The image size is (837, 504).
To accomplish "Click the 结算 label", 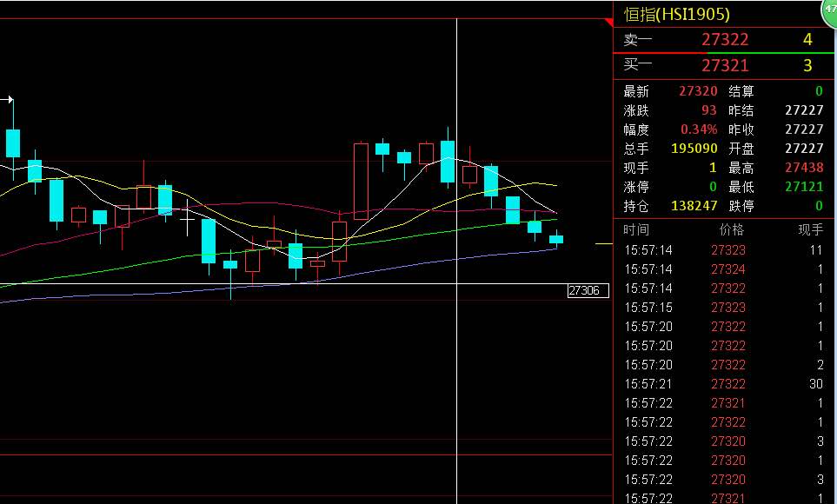I will tap(741, 91).
